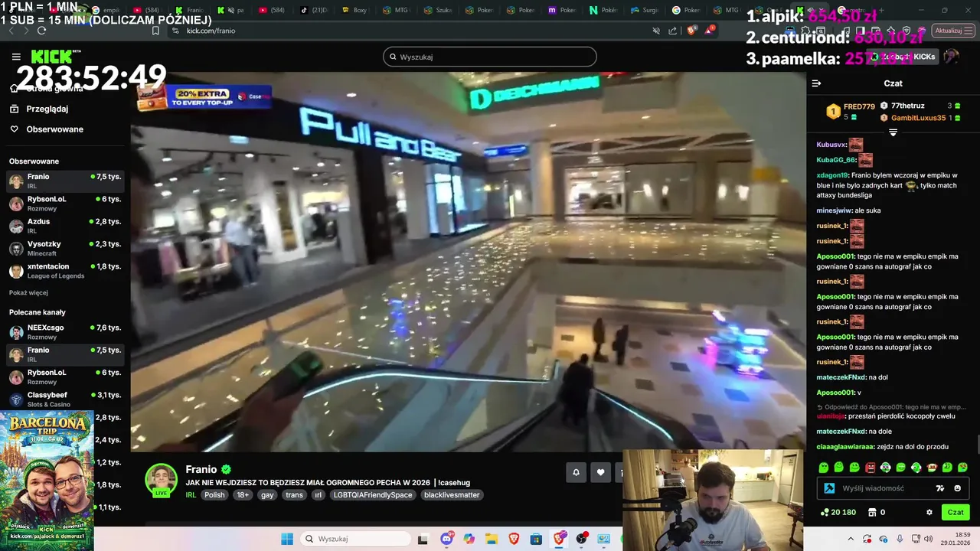Screen dimensions: 980x551
Task: Click the Barcelona Trip ad banner
Action: [47, 481]
